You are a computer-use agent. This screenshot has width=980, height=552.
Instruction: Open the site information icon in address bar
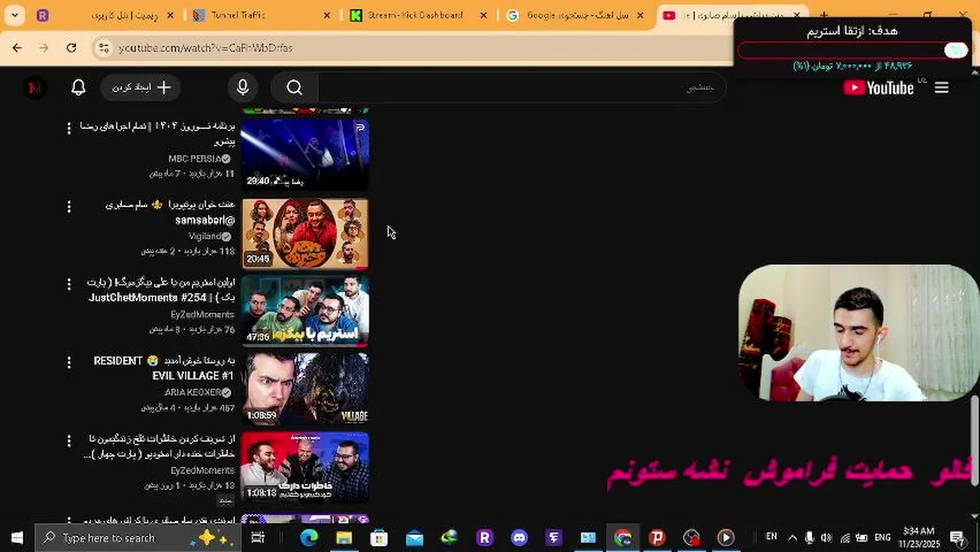(104, 48)
